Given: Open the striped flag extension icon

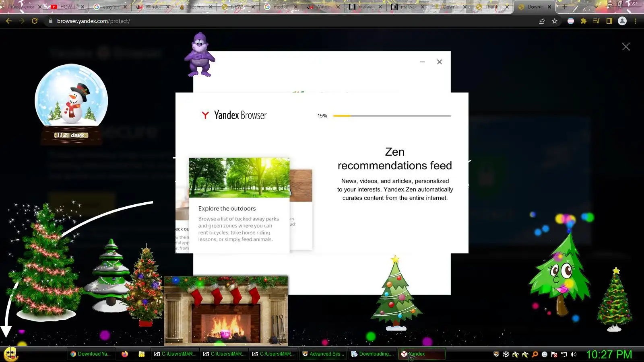Looking at the screenshot, I should point(571,21).
